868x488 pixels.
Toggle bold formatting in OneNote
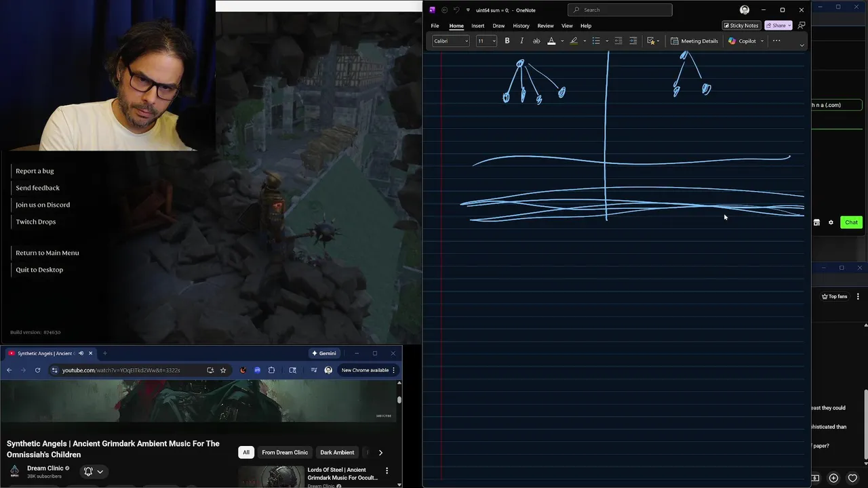coord(507,41)
